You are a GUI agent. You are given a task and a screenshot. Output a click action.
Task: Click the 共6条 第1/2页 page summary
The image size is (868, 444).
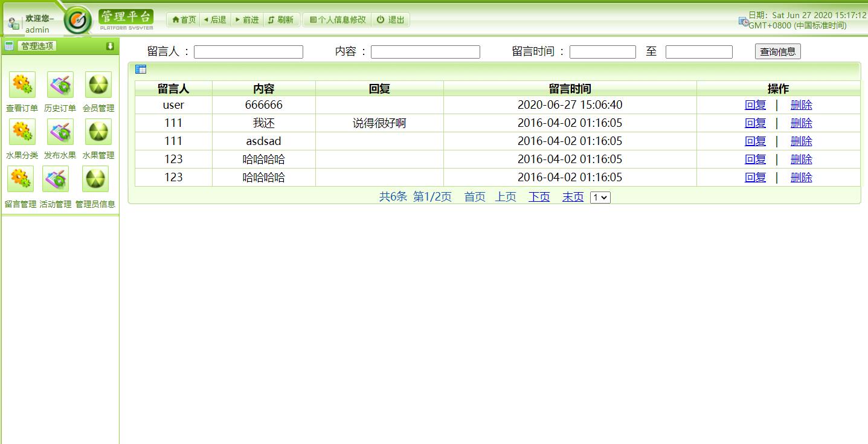click(416, 197)
